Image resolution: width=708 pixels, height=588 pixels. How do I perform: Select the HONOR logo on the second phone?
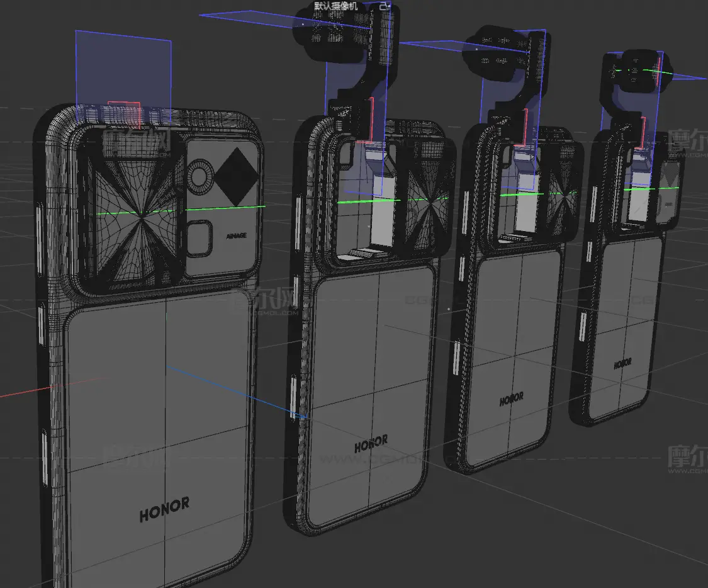pyautogui.click(x=371, y=443)
